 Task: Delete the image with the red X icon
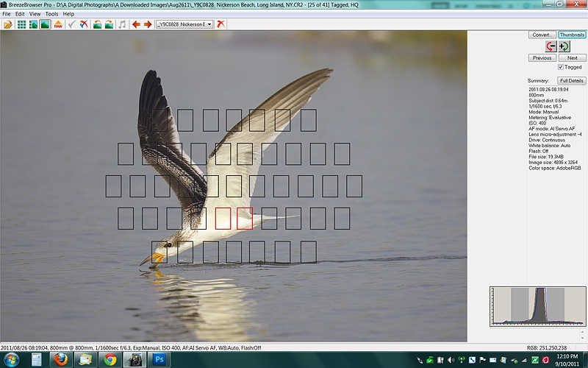click(x=221, y=24)
